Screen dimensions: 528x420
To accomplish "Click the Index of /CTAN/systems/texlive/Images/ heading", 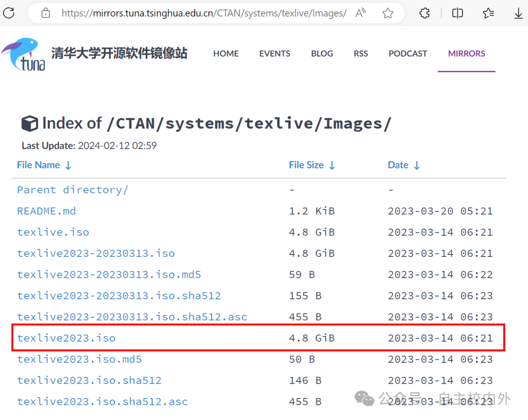I will [x=217, y=124].
